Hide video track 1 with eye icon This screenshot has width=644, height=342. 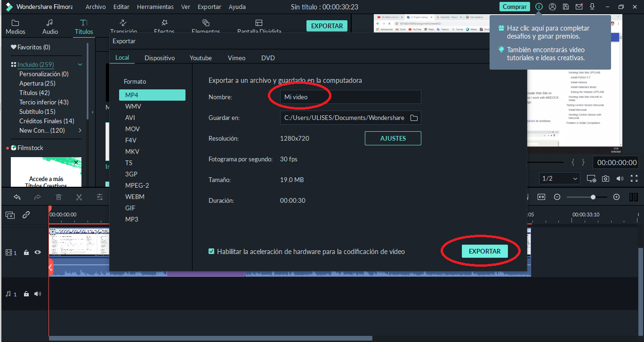38,252
